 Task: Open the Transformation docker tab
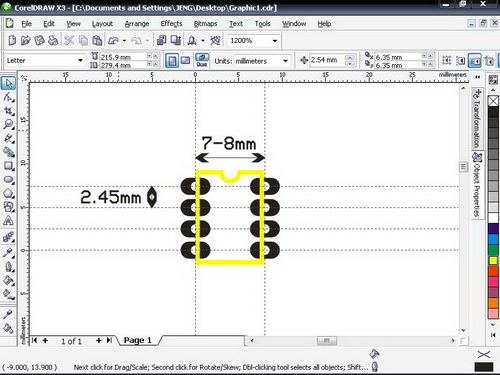pyautogui.click(x=477, y=119)
